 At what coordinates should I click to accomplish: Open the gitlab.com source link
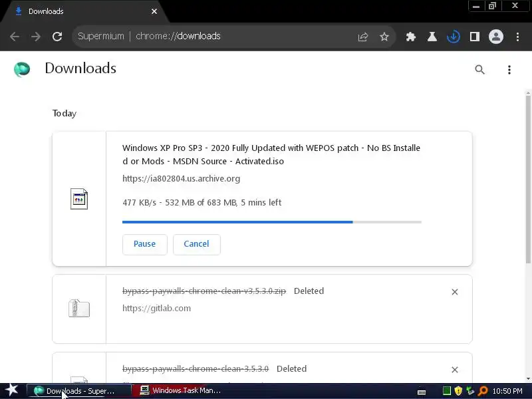pyautogui.click(x=156, y=308)
